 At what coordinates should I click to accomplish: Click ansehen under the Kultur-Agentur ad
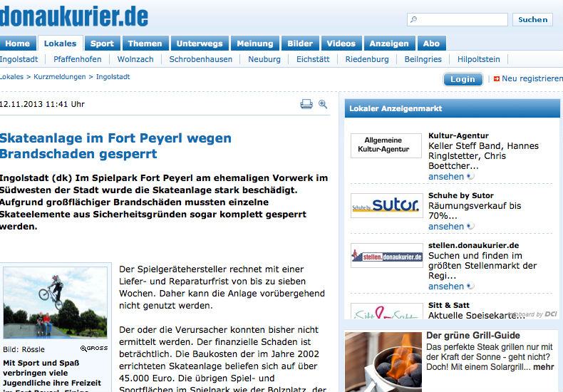(446, 176)
